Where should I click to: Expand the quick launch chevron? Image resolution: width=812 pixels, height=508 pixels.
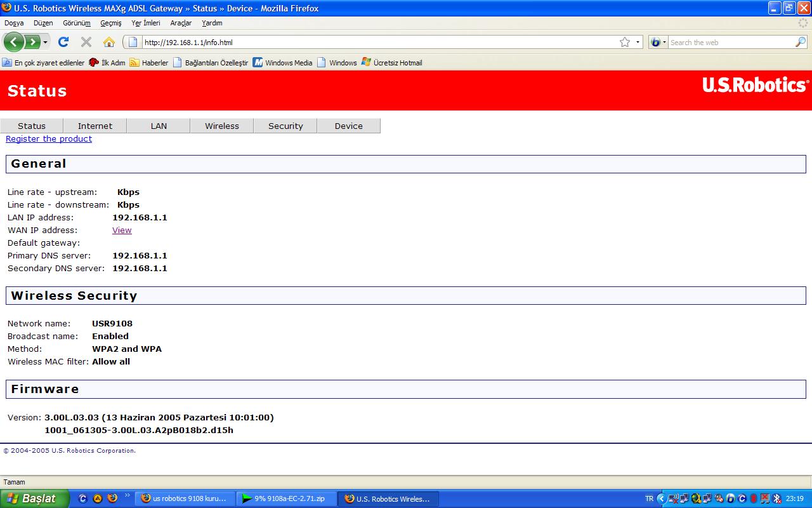[x=127, y=495]
